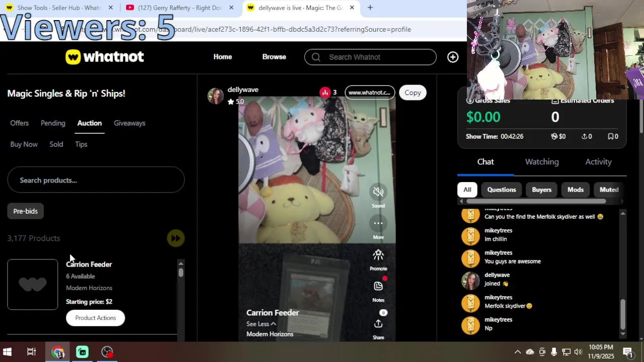Filter chat by Muted
644x362 pixels.
(x=609, y=190)
